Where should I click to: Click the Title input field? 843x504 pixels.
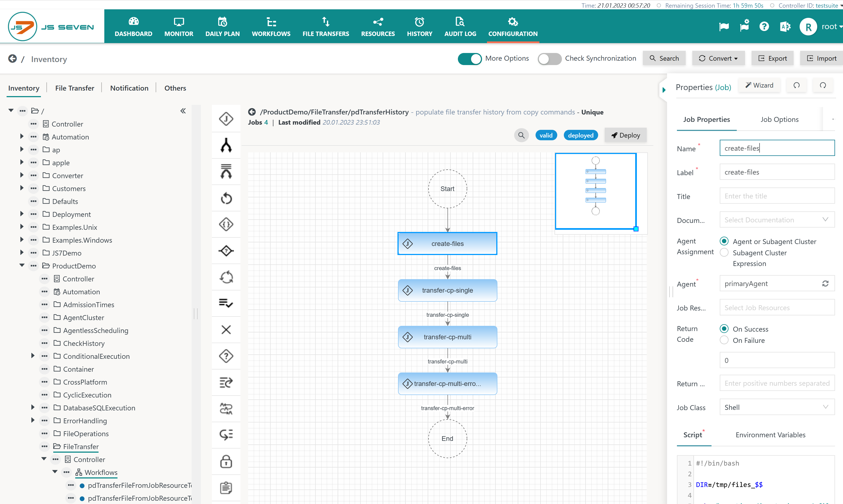pyautogui.click(x=777, y=196)
